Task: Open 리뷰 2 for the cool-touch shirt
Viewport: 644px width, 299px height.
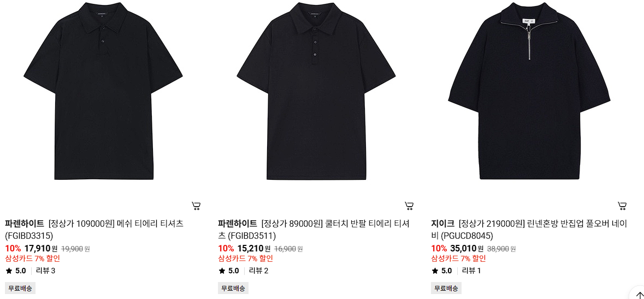Action: [x=259, y=271]
